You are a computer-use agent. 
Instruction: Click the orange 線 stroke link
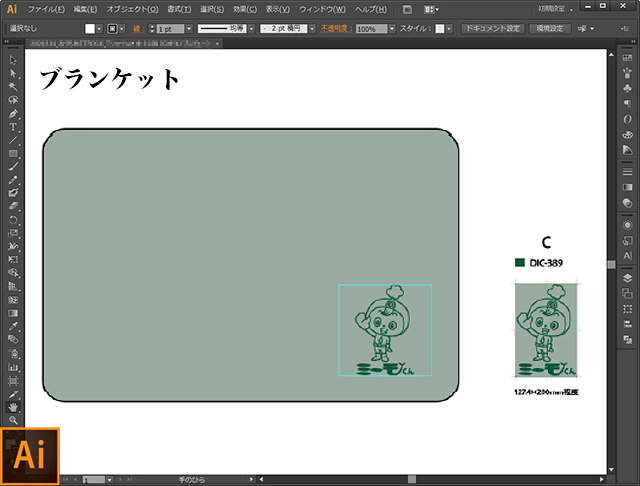pos(138,29)
